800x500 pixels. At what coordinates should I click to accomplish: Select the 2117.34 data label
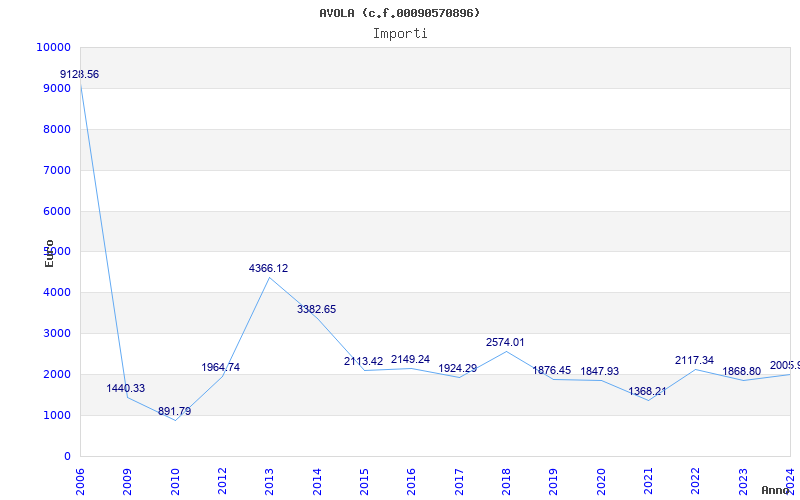(x=694, y=360)
